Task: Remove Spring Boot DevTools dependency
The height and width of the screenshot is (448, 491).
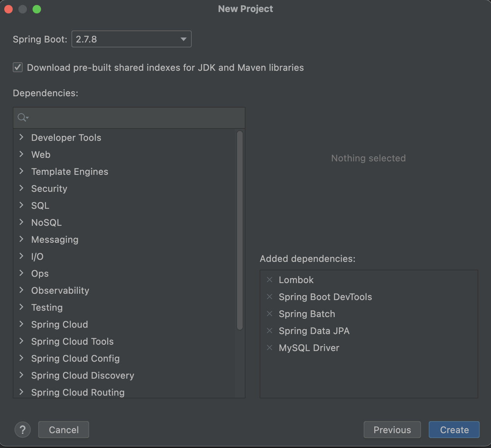Action: click(x=270, y=297)
